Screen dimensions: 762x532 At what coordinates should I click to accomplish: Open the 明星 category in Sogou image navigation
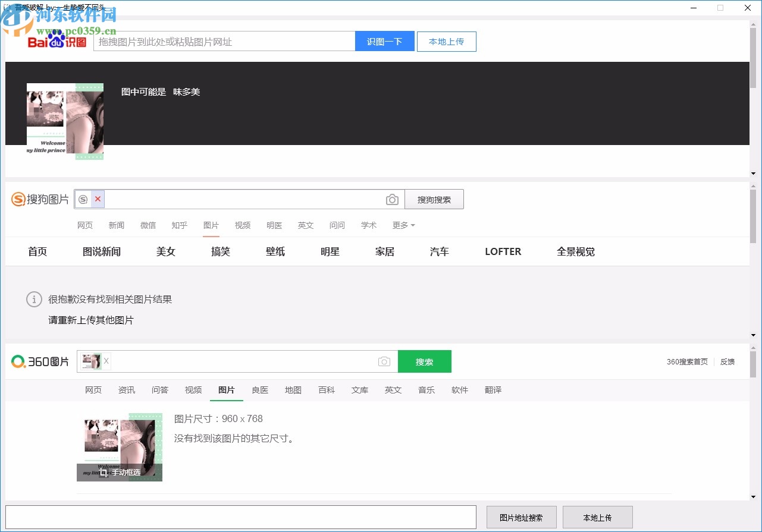330,251
